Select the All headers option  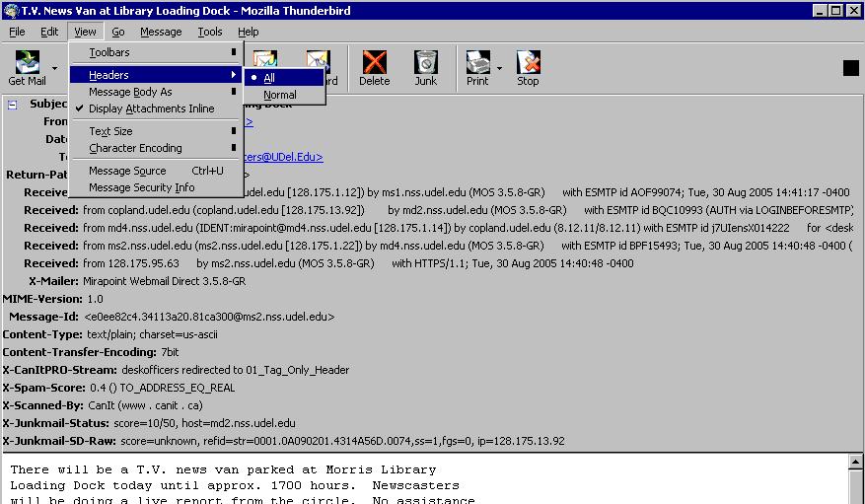[x=284, y=78]
